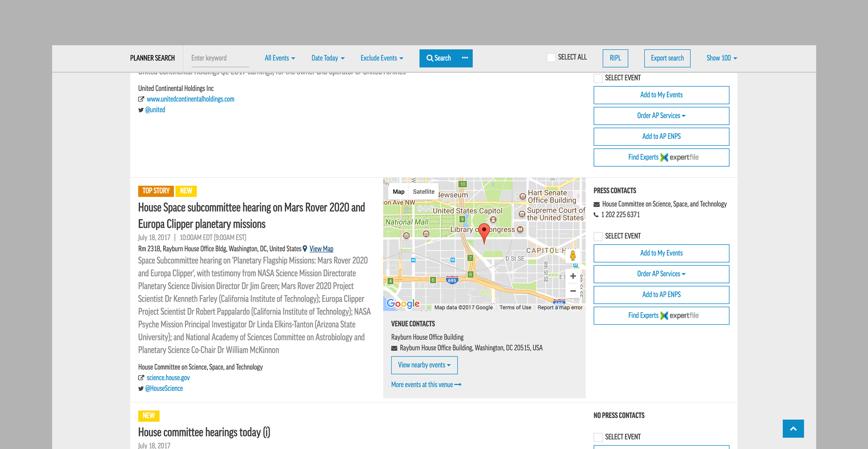Click the map zoom in plus button
Viewport: 868px width, 449px height.
(x=573, y=276)
